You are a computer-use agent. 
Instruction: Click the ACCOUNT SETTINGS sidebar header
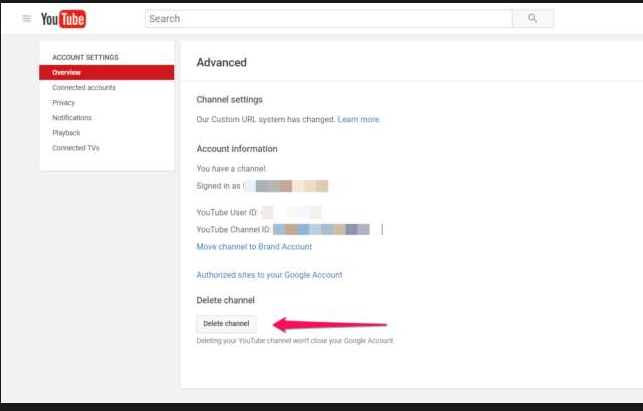[x=85, y=57]
